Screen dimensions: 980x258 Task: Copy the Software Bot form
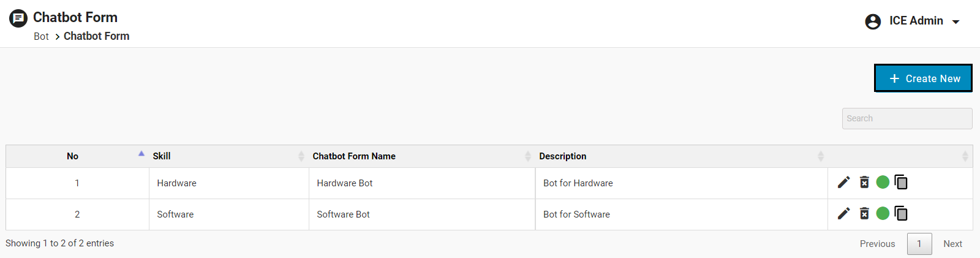[x=901, y=213]
